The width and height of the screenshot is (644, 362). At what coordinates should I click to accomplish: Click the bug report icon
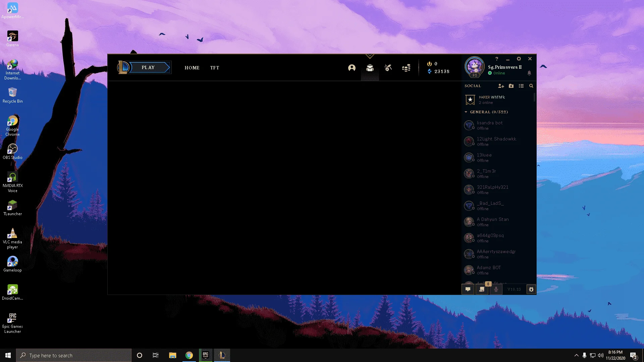531,289
